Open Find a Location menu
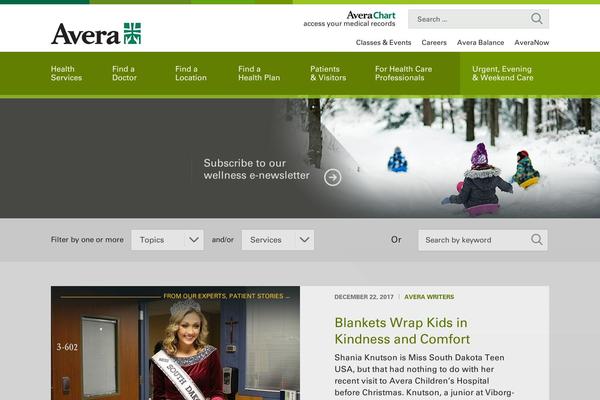Viewport: 600px width, 400px height. pos(191,73)
